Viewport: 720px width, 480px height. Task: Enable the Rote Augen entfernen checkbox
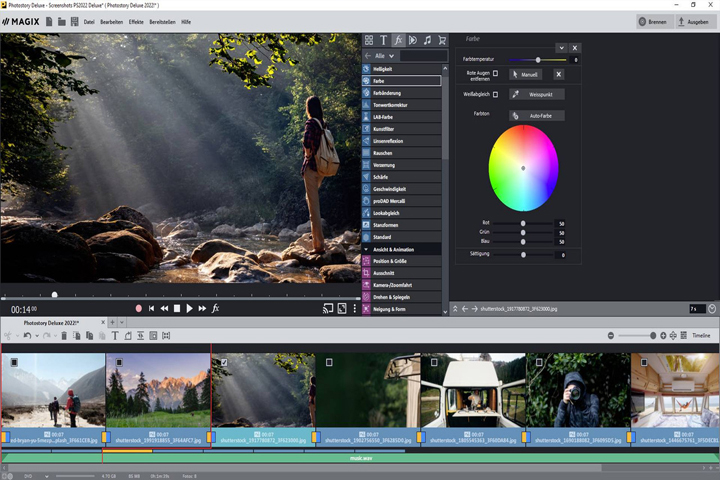(x=495, y=73)
